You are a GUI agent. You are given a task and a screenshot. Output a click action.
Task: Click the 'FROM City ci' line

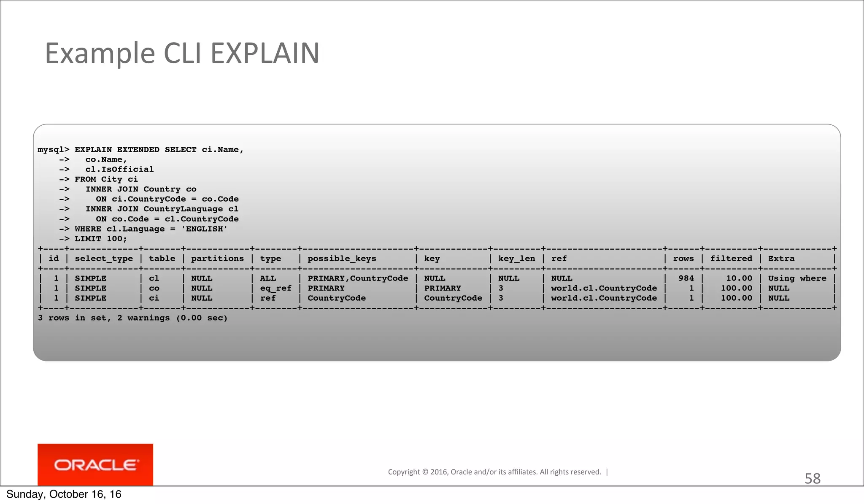coord(106,179)
